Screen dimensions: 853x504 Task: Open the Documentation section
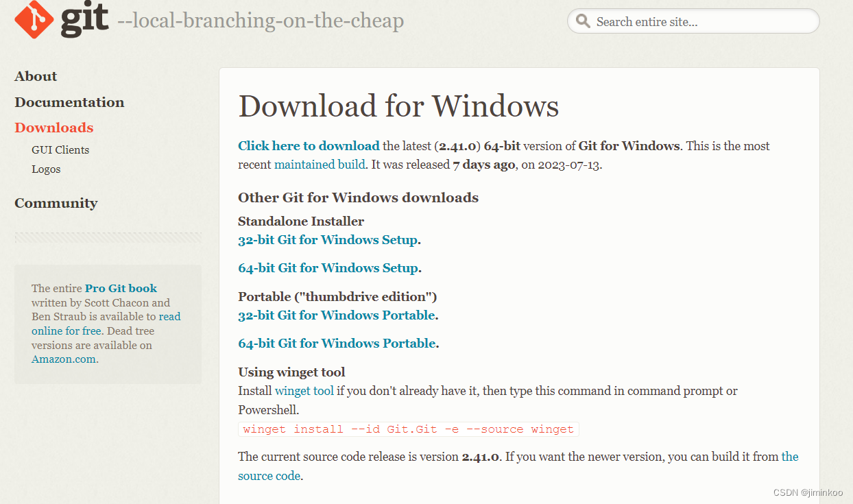[x=69, y=102]
